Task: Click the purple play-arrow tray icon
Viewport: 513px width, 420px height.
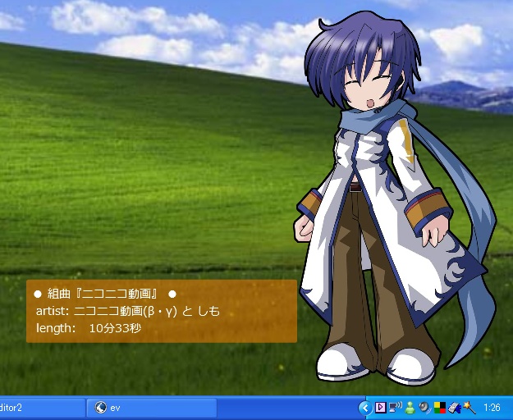Action: click(380, 407)
